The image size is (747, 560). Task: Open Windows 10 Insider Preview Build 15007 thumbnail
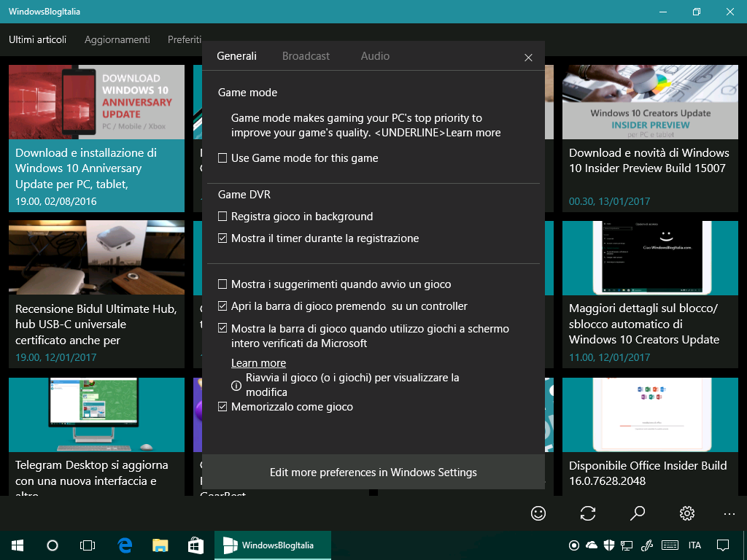click(650, 102)
